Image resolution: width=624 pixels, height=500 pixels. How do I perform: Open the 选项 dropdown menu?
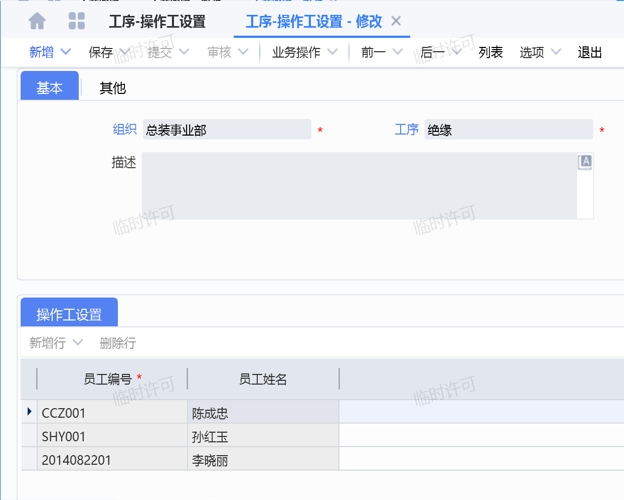click(540, 52)
